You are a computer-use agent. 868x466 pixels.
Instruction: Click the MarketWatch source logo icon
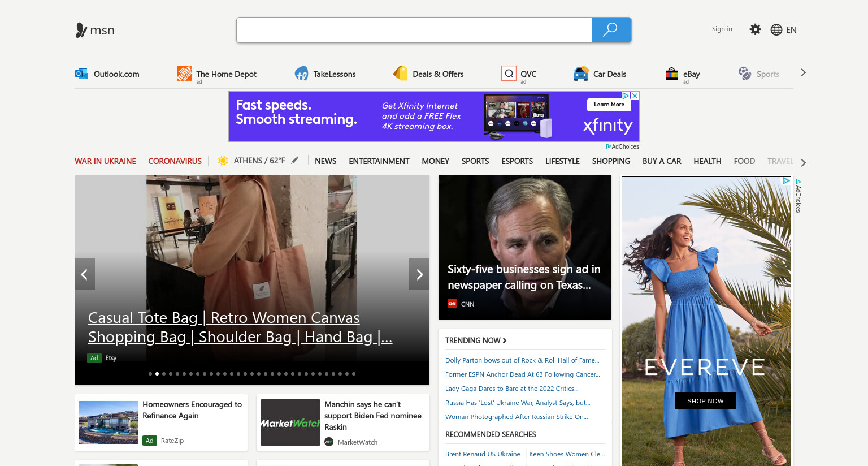(329, 442)
